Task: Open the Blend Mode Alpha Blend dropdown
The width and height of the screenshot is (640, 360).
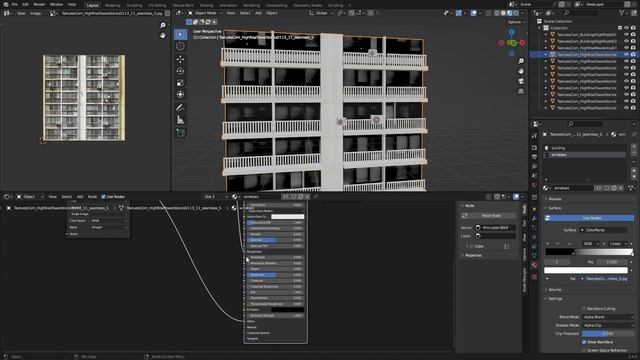Action: (608, 317)
